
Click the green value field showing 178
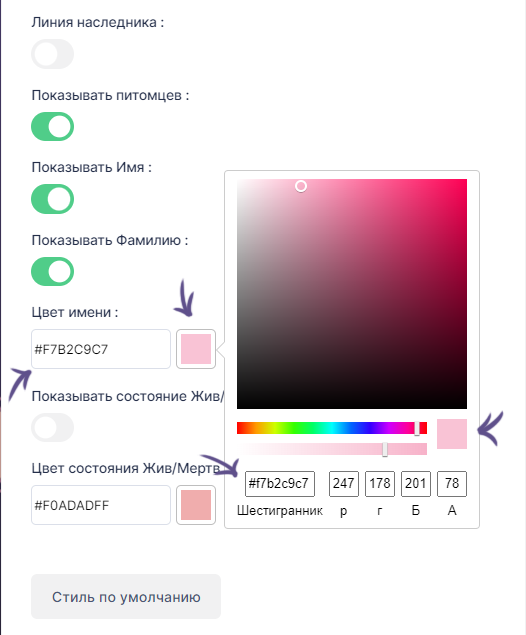[x=380, y=484]
